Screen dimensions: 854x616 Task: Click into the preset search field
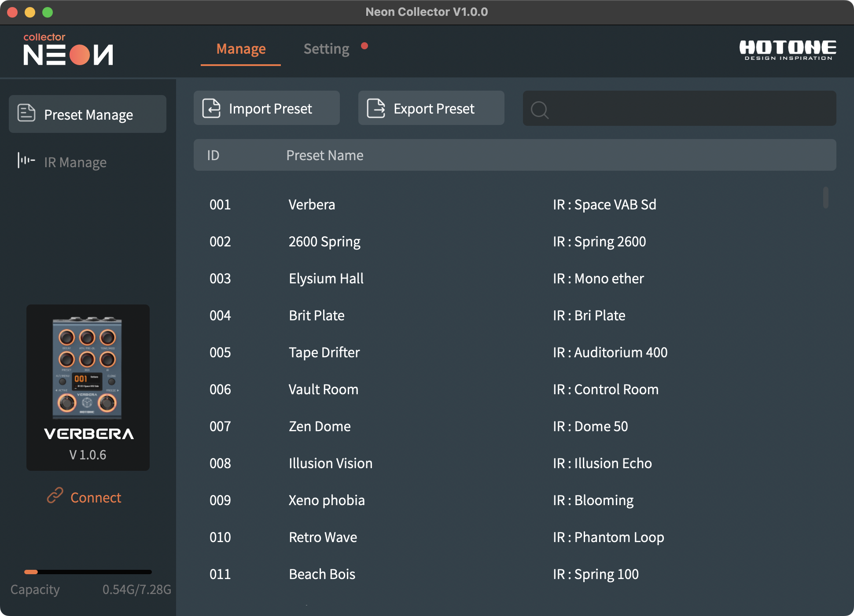click(680, 108)
